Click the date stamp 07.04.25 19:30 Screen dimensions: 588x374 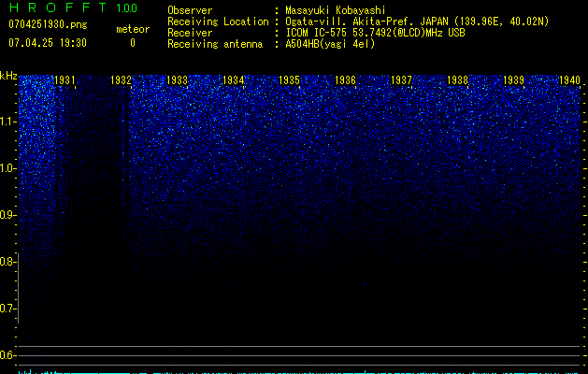pyautogui.click(x=48, y=43)
